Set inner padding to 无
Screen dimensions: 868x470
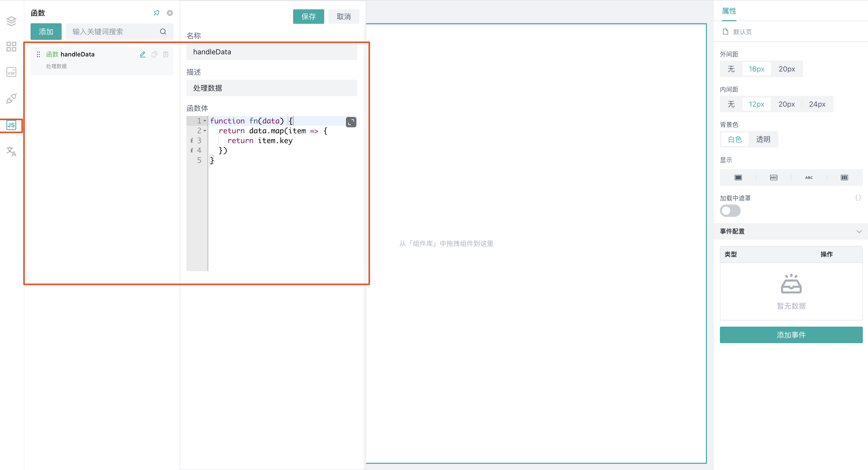click(731, 104)
